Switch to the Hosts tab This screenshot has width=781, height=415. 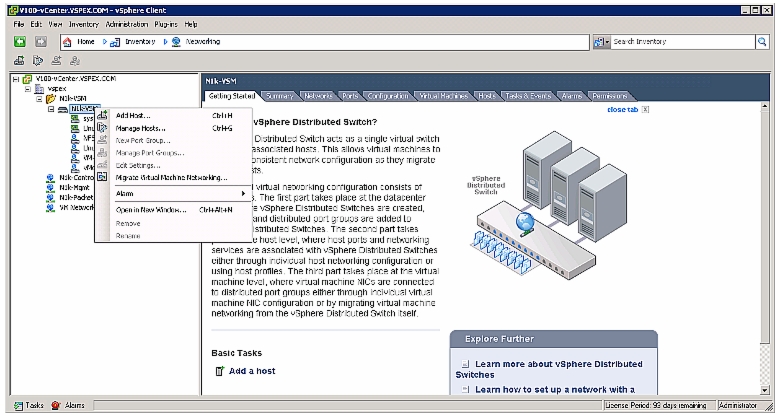pyautogui.click(x=487, y=96)
